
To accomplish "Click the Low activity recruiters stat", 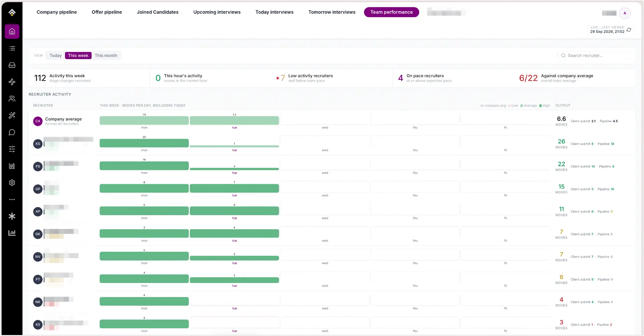I will [x=304, y=78].
